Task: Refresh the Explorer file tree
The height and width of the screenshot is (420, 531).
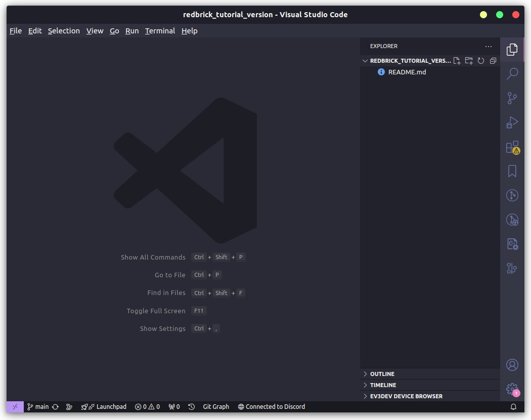Action: [x=481, y=61]
